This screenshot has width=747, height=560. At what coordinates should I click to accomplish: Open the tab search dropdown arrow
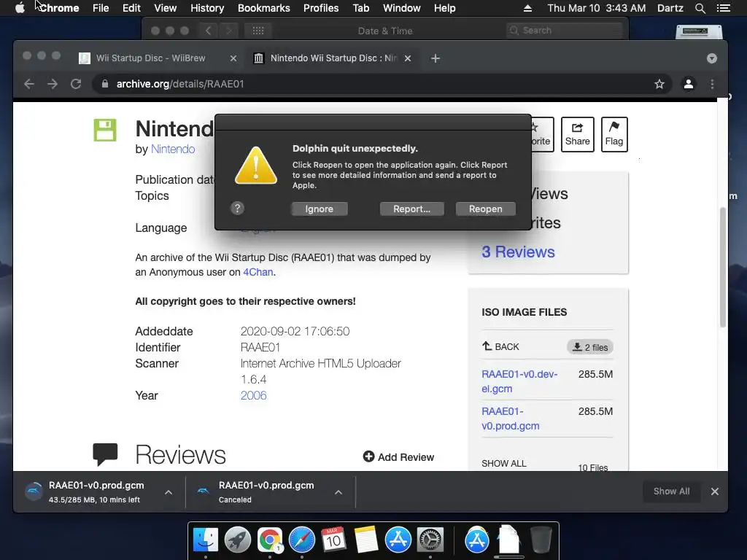(x=712, y=58)
